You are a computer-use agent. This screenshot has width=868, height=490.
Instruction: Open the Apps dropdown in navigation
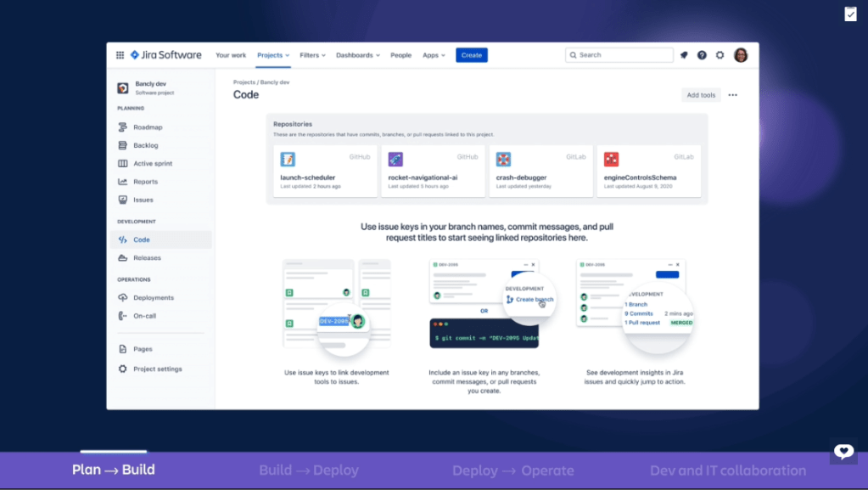point(434,55)
